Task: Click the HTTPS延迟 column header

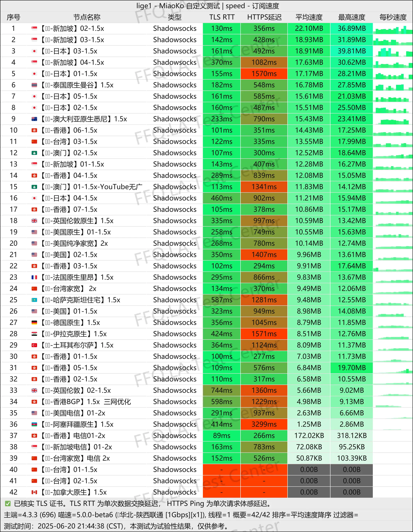Action: (x=264, y=17)
